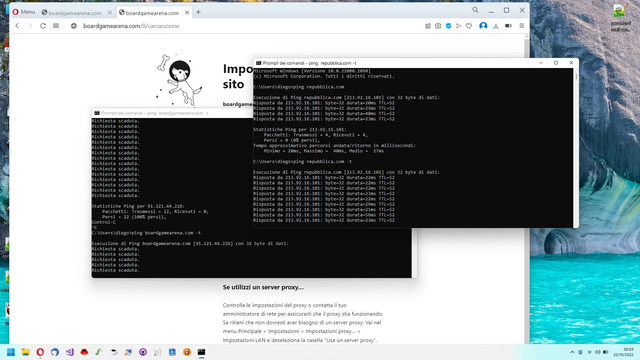The image size is (640, 360).
Task: Click the scrollbar of the repubblica.com ping window
Action: 576,147
